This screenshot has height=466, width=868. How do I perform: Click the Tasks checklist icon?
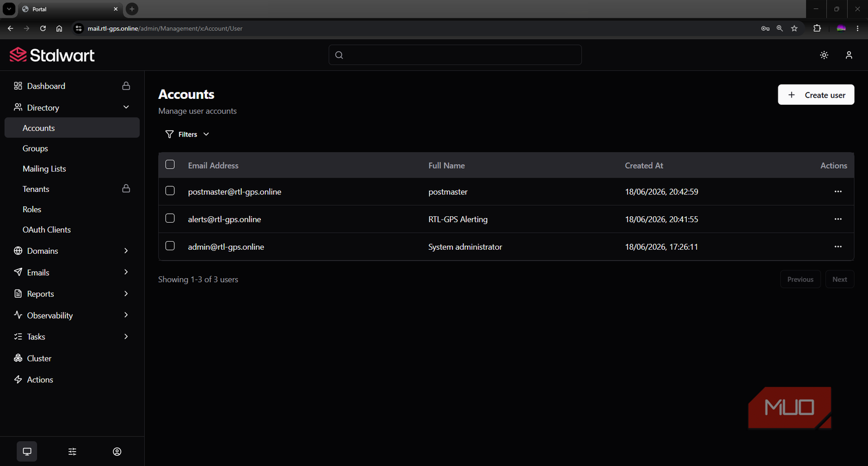pyautogui.click(x=18, y=336)
